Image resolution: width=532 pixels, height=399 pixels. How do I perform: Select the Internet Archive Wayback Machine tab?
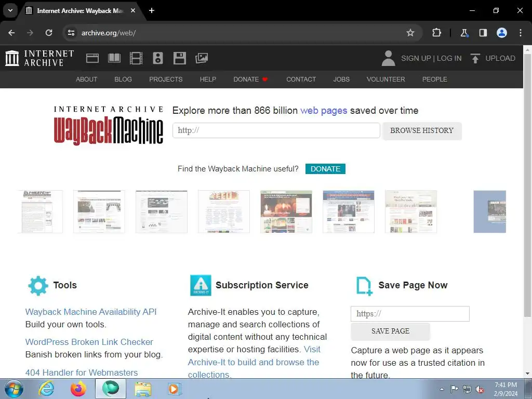tap(81, 10)
